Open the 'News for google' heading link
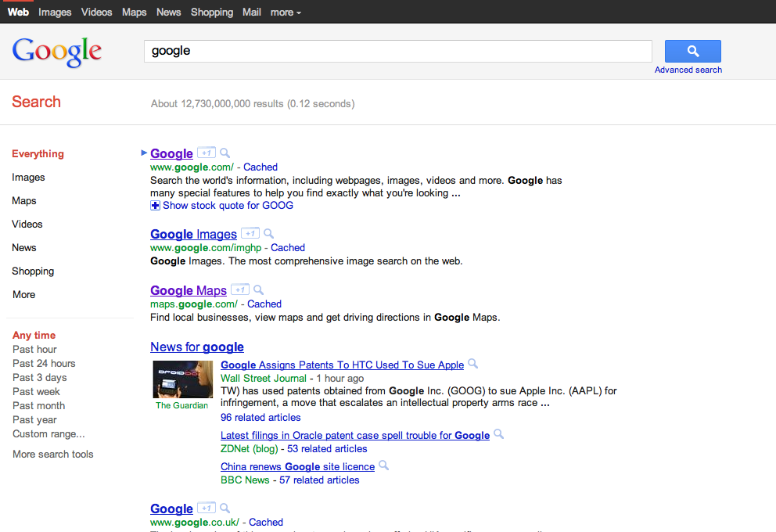This screenshot has width=776, height=532. click(197, 347)
